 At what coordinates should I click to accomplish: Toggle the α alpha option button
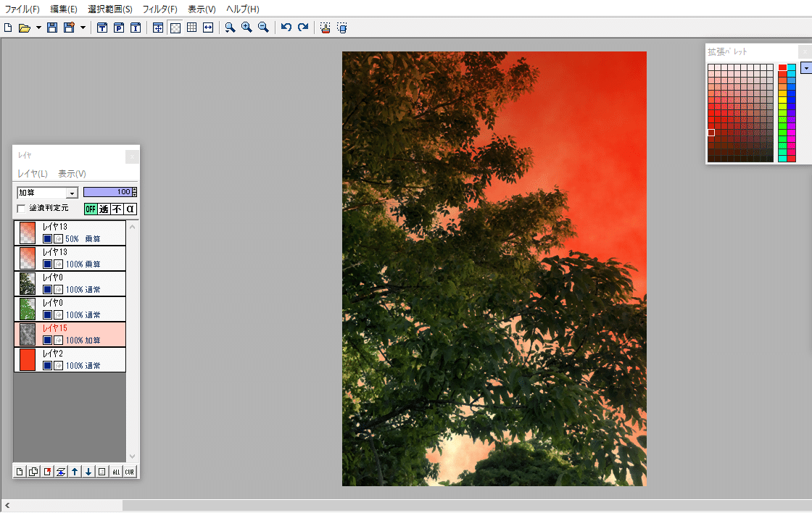click(x=130, y=209)
